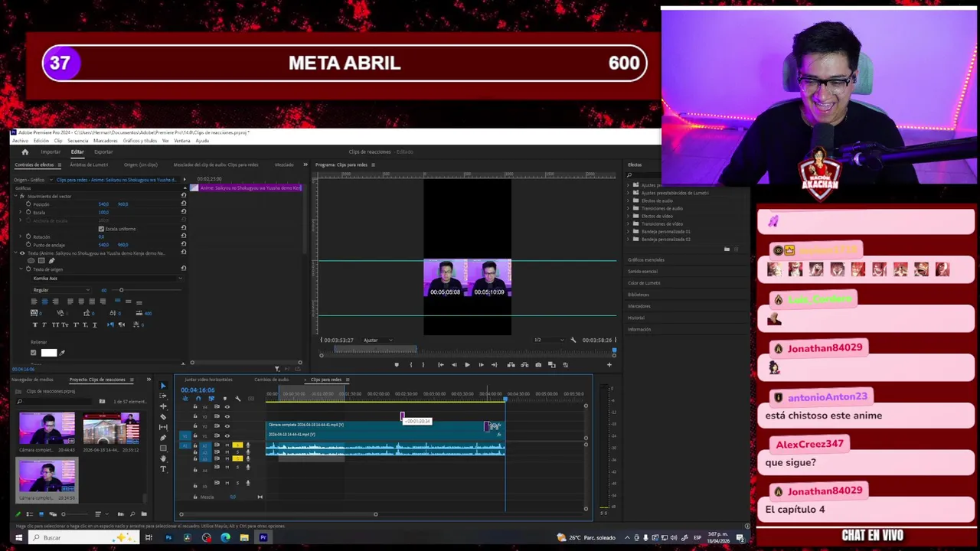The width and height of the screenshot is (980, 551).
Task: Mark Out point in Program monitor
Action: (423, 365)
